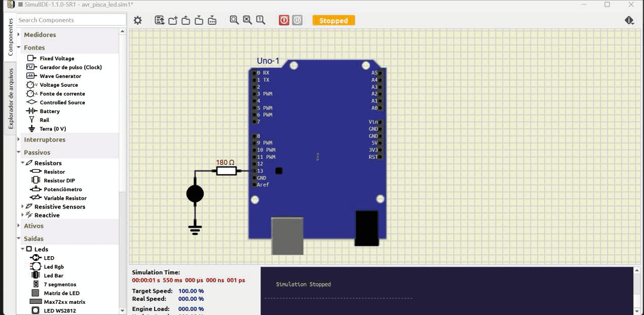Open the settings gear in toolbar
Screen dimensions: 644x315
point(138,20)
